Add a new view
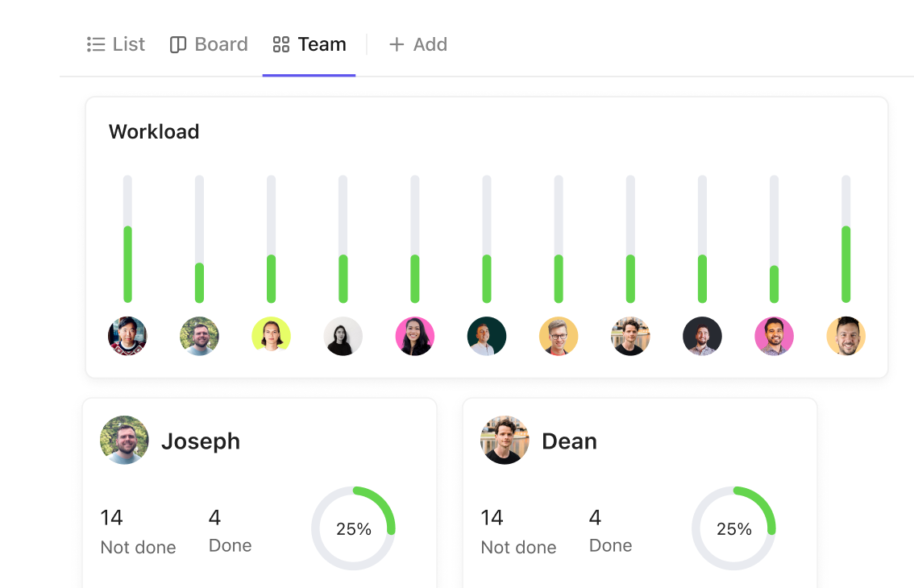 point(418,44)
